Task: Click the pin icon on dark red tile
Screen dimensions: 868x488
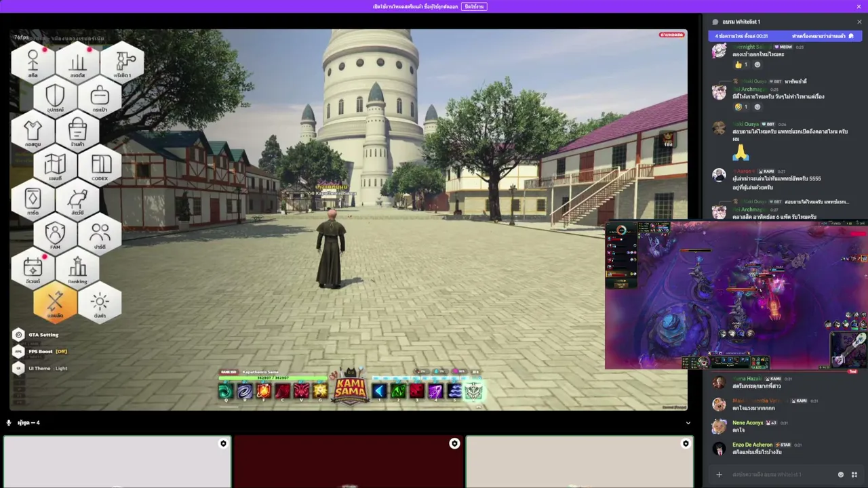Action: 454,443
